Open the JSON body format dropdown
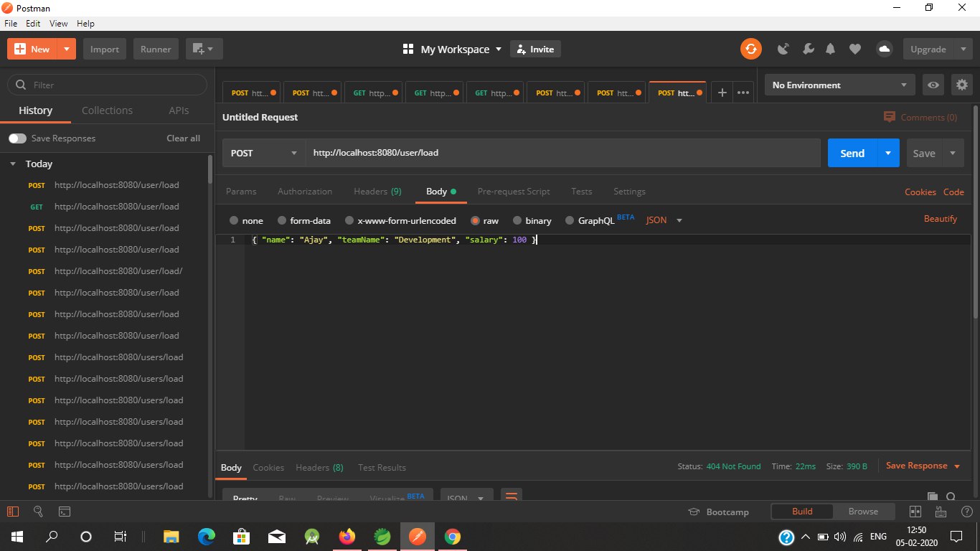 coord(664,220)
